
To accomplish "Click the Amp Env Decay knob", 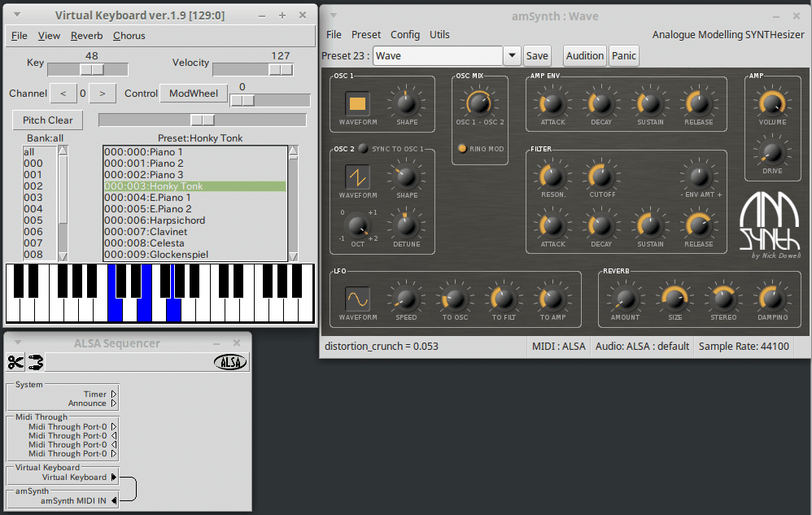I will tap(601, 103).
